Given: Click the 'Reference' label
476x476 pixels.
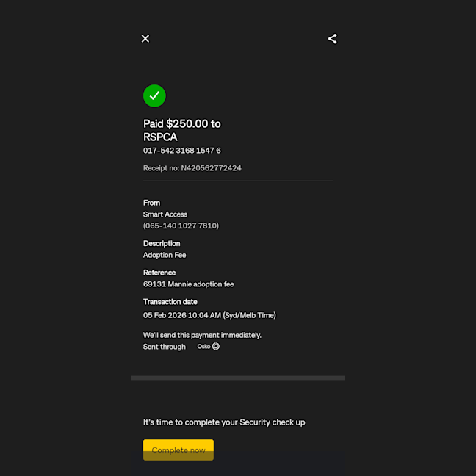Looking at the screenshot, I should pos(159,273).
